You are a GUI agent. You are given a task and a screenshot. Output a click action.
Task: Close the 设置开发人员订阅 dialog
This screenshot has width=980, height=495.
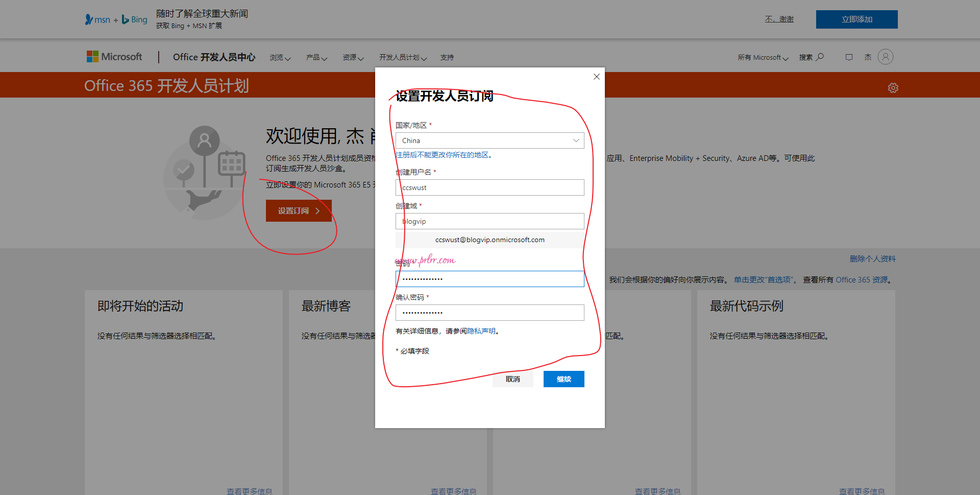[x=596, y=77]
